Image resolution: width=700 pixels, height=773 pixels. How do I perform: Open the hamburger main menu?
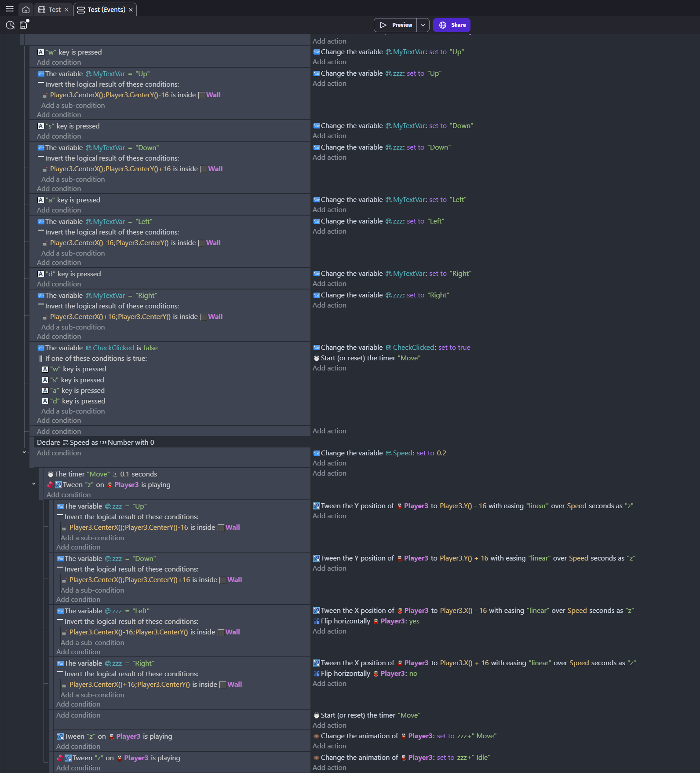click(x=9, y=9)
